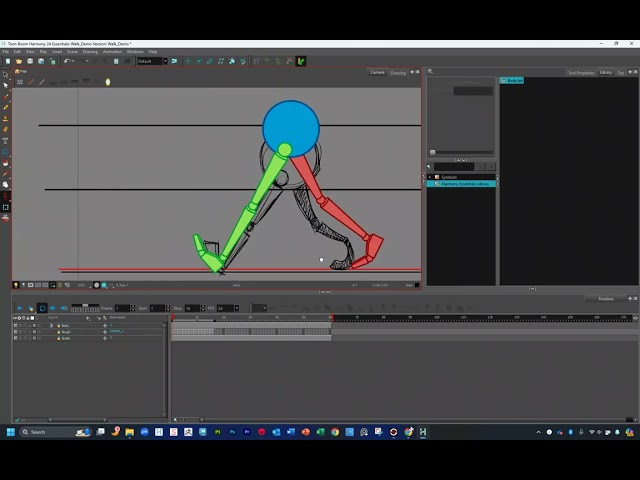Select the Brush tool

(x=5, y=97)
